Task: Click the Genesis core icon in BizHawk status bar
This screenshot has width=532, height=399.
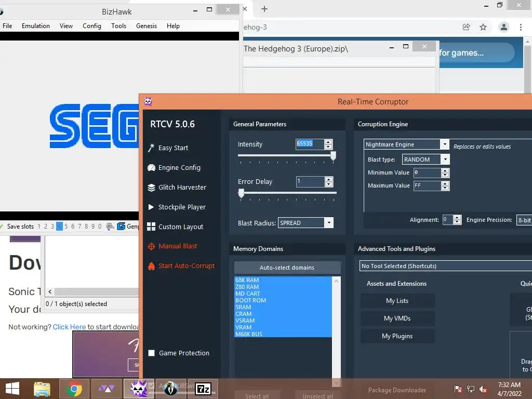Action: [x=121, y=227]
